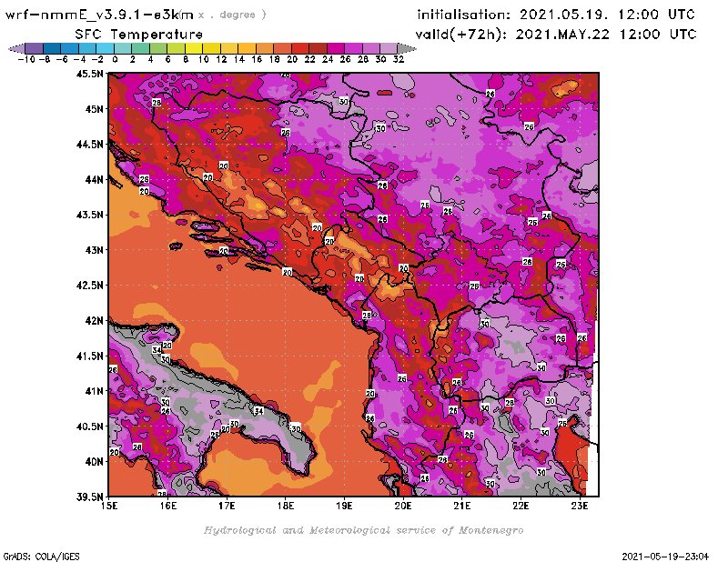This screenshot has width=728, height=562.
Task: Click the '44.5N' latitude label
Action: click(x=89, y=145)
